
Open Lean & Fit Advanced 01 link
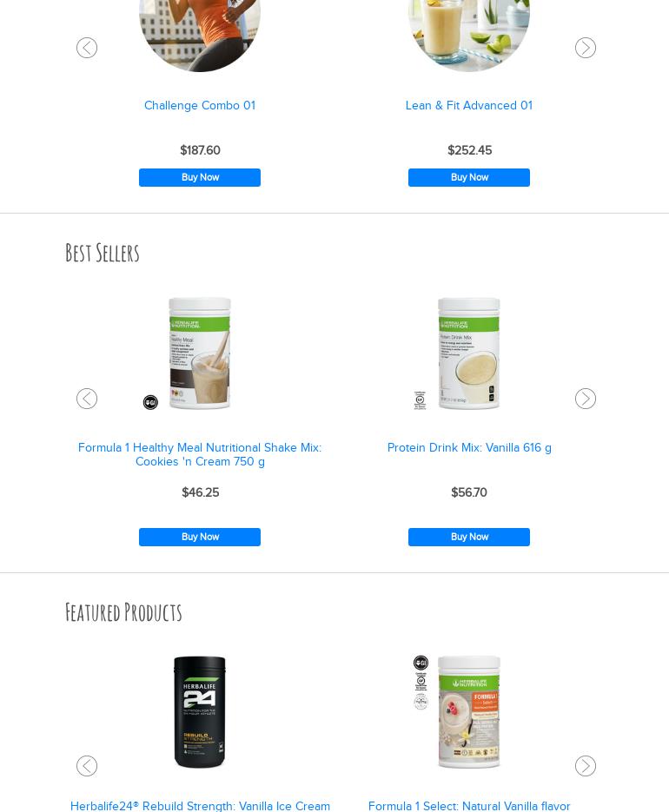469,106
